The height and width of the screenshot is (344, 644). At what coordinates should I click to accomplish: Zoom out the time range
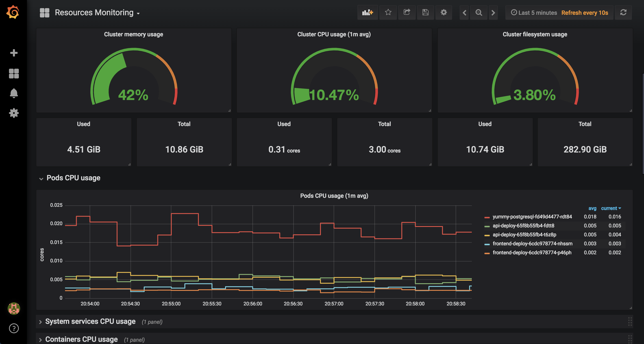point(479,13)
